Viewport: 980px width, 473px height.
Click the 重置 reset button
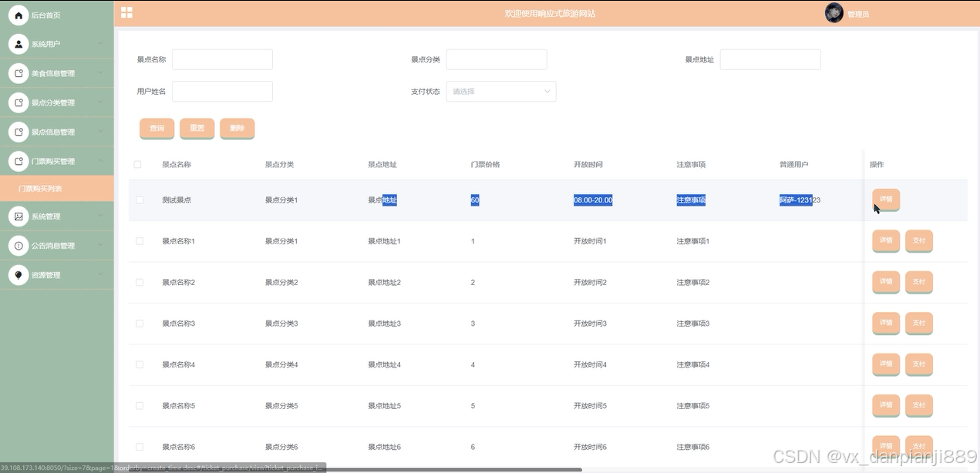click(197, 129)
